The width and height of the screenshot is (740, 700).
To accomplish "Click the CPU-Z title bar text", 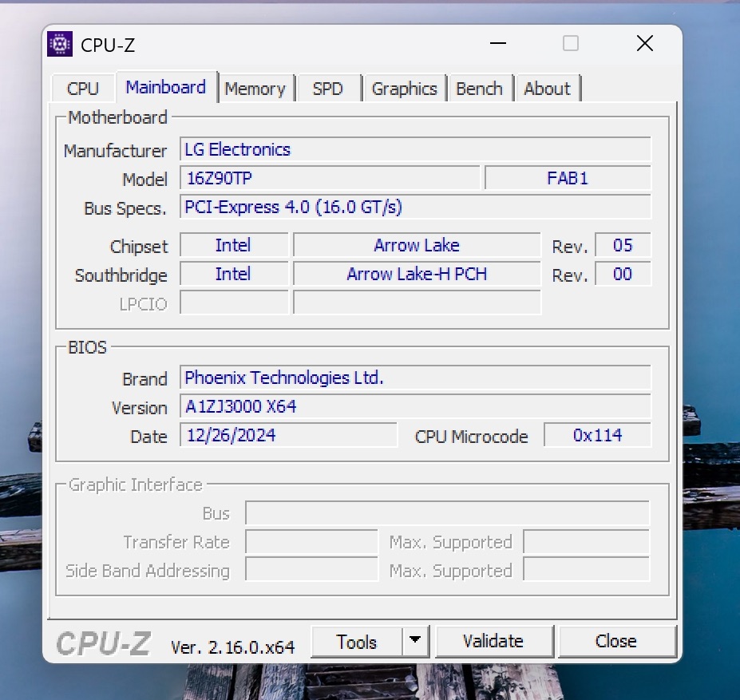I will click(108, 45).
